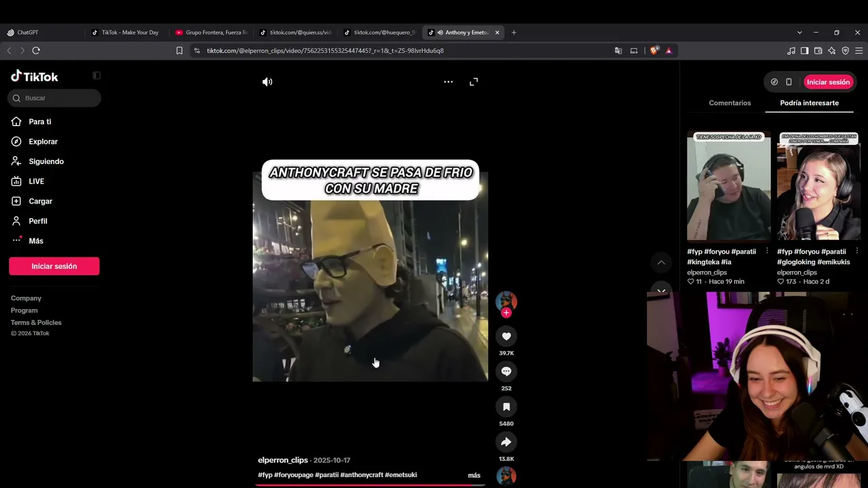Bookmark this page in the browser
The height and width of the screenshot is (488, 868).
pyautogui.click(x=179, y=51)
